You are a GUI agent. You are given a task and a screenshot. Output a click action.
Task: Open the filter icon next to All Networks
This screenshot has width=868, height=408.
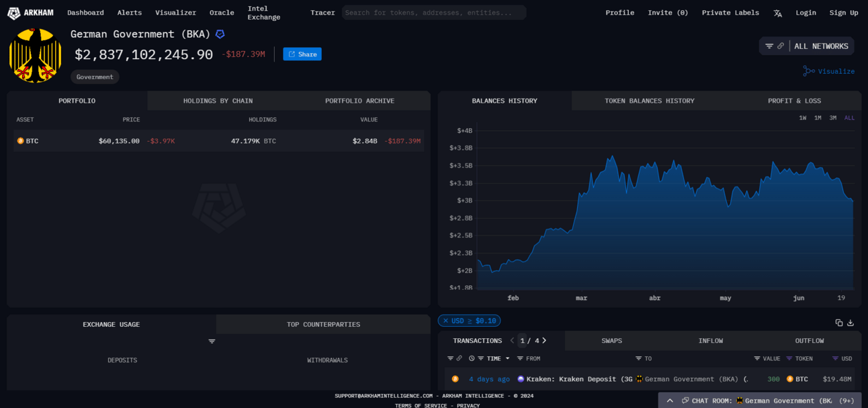coord(769,46)
